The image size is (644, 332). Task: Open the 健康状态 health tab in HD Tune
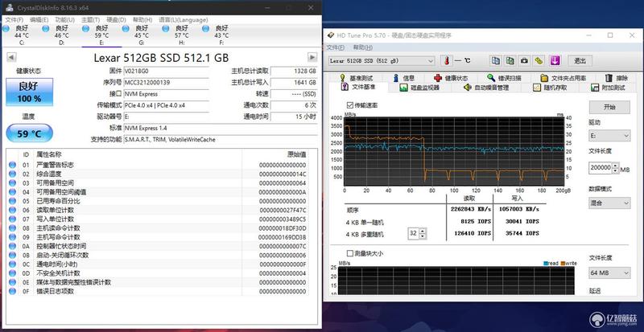(x=451, y=78)
